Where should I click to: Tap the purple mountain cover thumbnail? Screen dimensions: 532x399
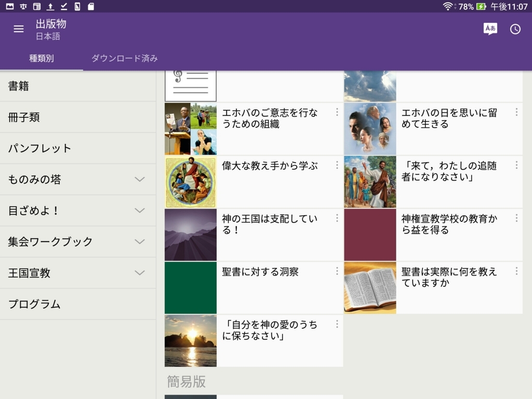pyautogui.click(x=191, y=235)
